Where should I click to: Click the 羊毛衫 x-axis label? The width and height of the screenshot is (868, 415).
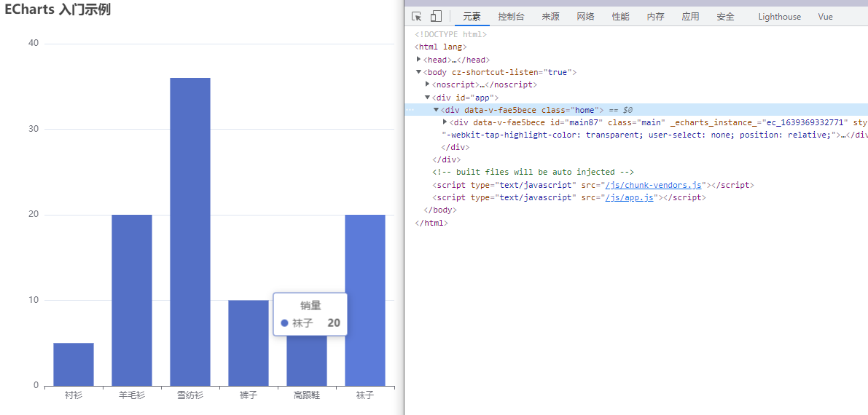(132, 395)
